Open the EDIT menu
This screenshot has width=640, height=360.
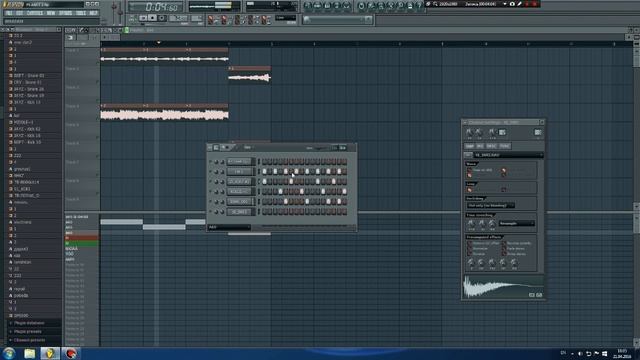click(20, 13)
